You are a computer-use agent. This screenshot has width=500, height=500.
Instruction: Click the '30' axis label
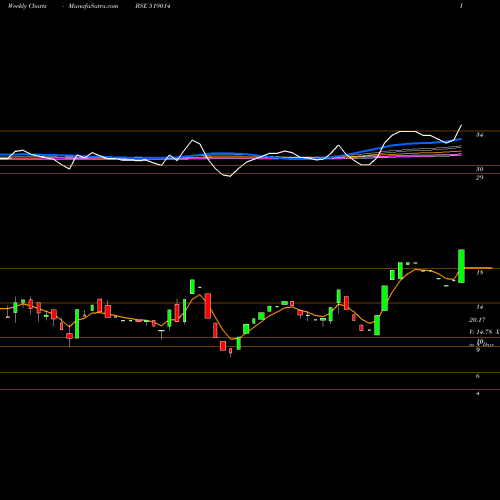[479, 169]
